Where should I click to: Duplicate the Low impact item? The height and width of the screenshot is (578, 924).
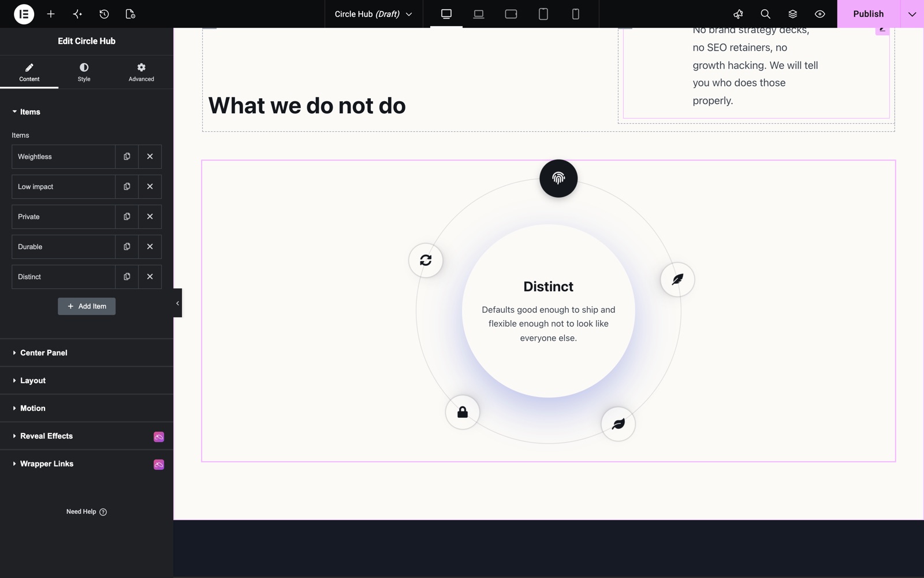pos(127,187)
